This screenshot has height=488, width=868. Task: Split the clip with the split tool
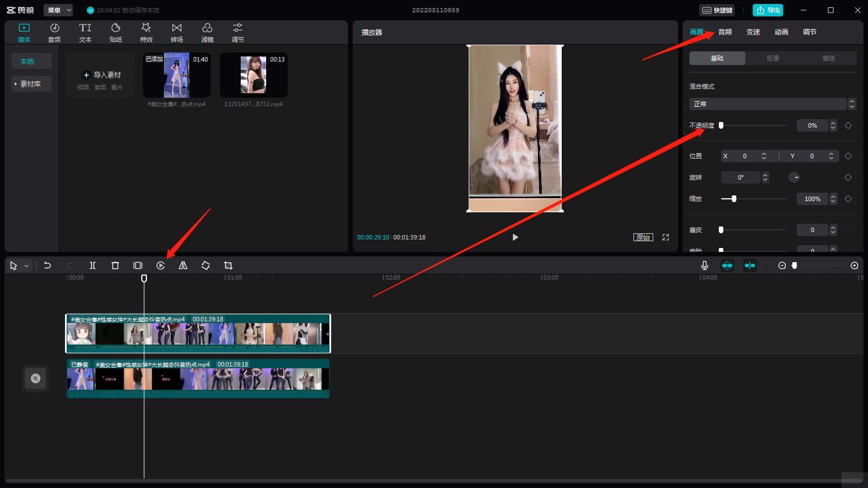[93, 265]
